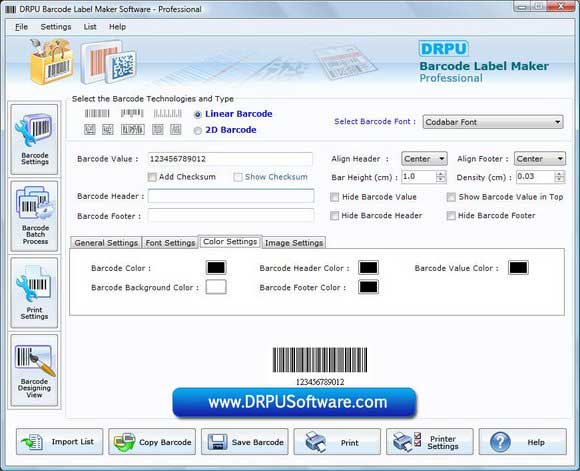Enable the Add Checksum checkbox
Screen dimensions: 580x471
click(152, 177)
